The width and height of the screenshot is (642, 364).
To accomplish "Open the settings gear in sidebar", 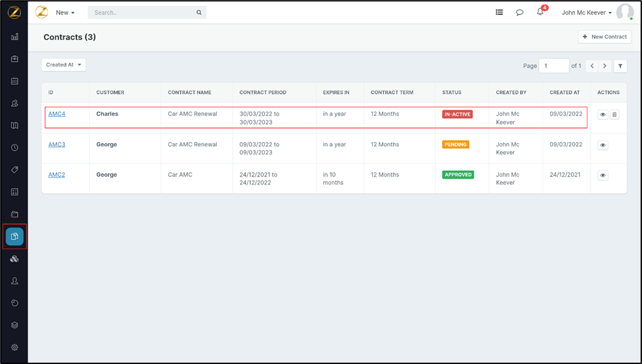I will [14, 348].
